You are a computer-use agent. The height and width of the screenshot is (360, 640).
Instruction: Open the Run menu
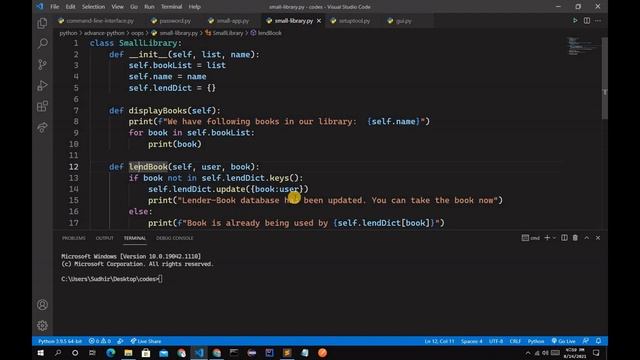[x=149, y=7]
